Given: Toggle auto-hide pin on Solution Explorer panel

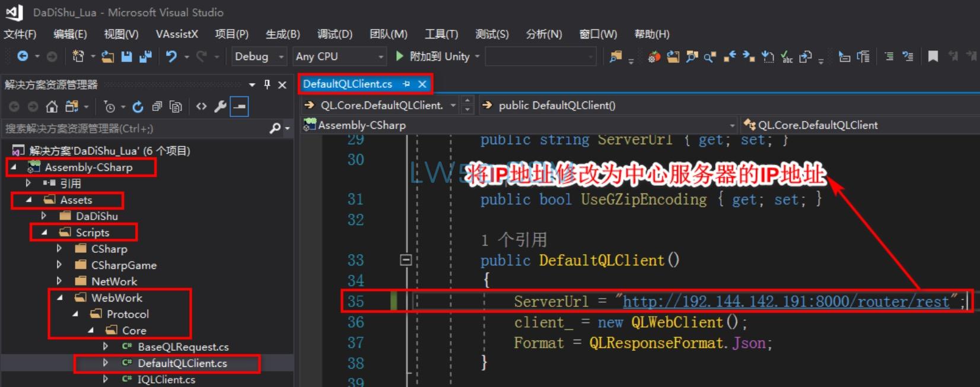Looking at the screenshot, I should [267, 84].
